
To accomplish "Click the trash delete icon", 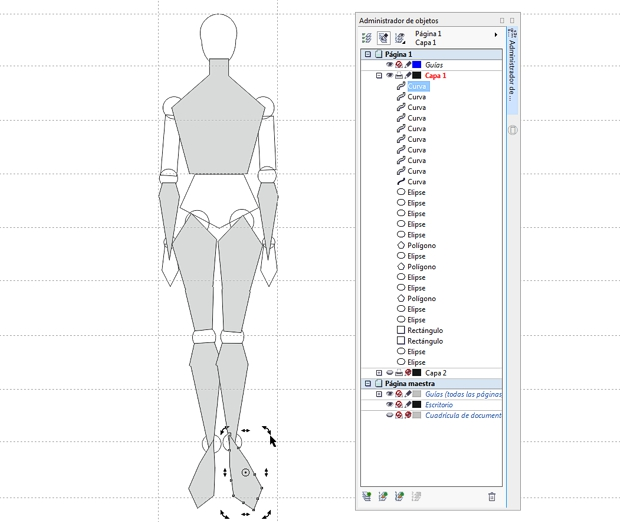I will 491,496.
